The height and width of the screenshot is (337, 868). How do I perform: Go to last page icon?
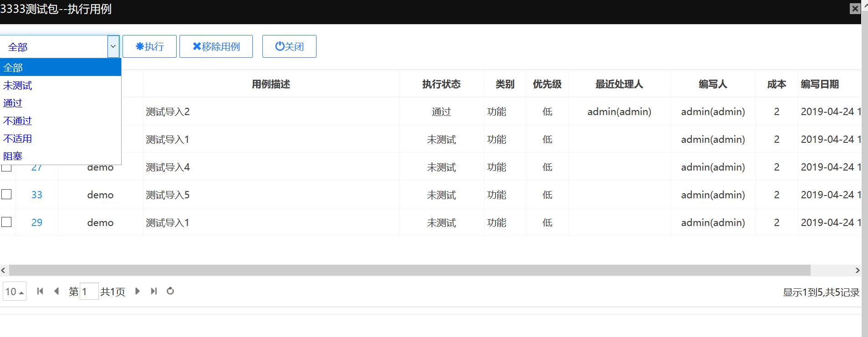[154, 291]
